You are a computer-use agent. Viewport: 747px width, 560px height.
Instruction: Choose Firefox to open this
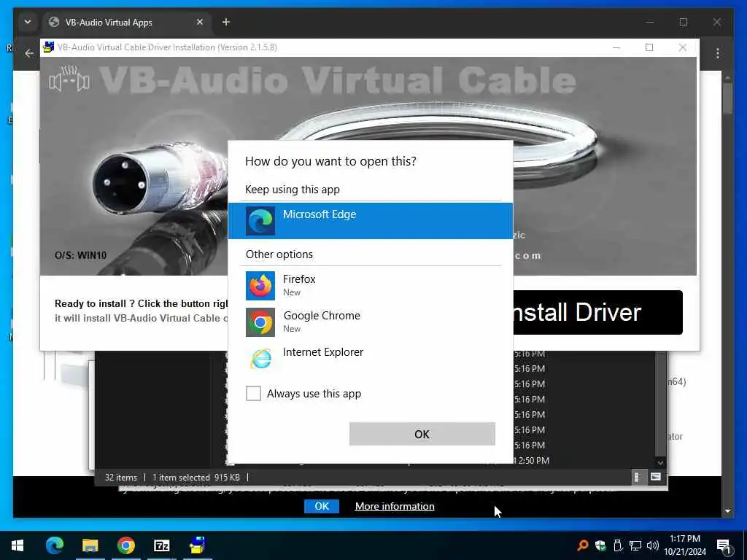[370, 285]
